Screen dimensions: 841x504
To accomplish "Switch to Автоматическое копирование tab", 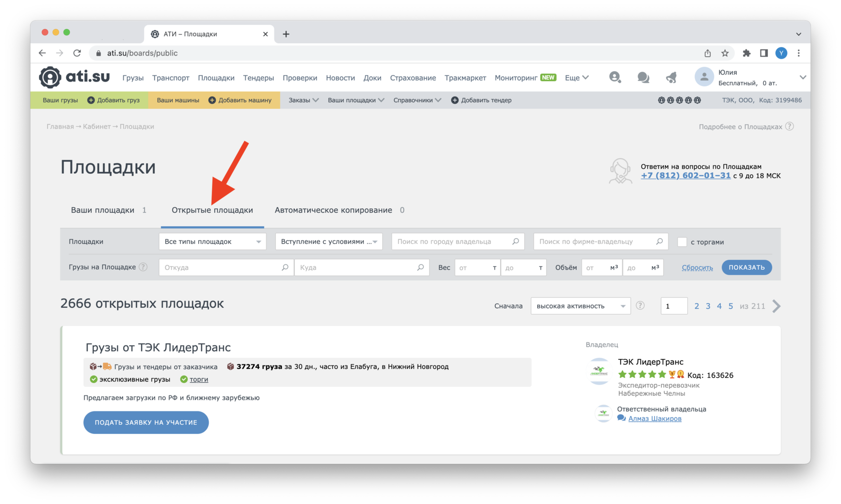I will 339,210.
